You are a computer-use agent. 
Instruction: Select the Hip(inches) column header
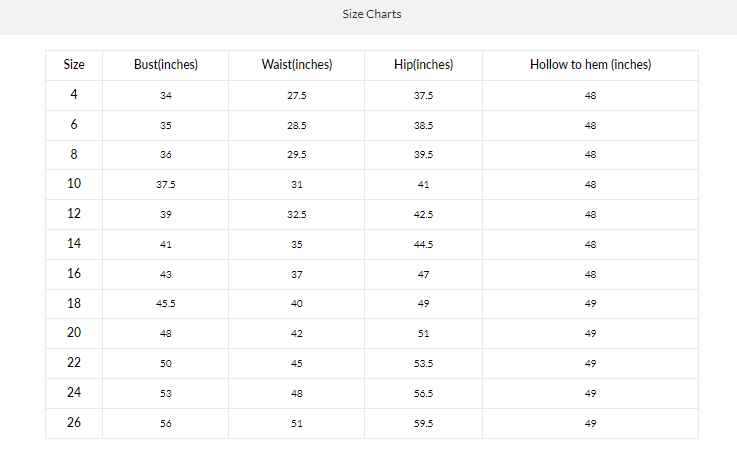click(x=424, y=65)
